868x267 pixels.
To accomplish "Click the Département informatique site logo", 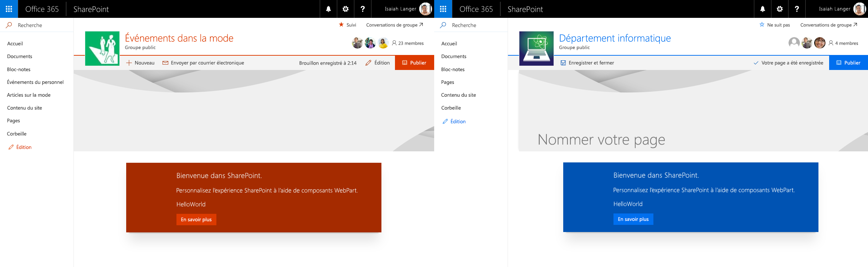I will tap(536, 49).
